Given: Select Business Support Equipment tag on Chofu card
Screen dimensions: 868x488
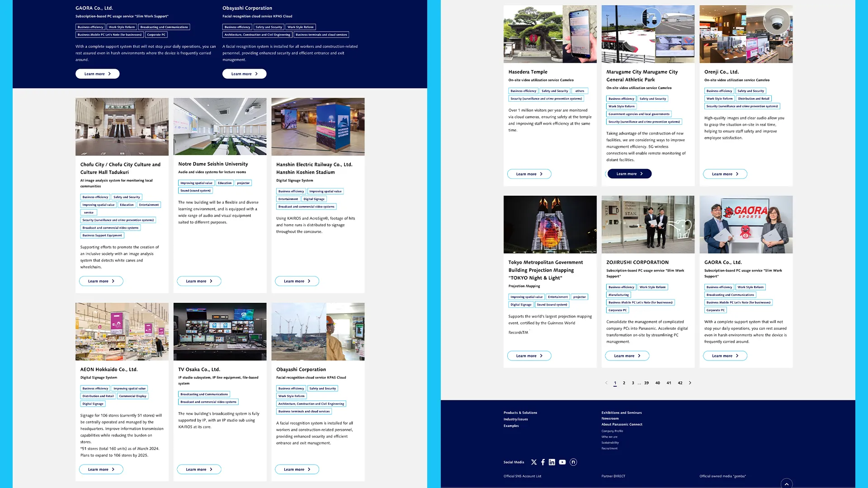Looking at the screenshot, I should tap(102, 235).
